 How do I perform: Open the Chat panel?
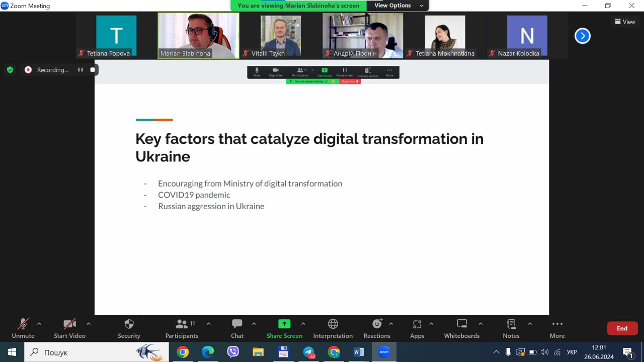[x=237, y=324]
